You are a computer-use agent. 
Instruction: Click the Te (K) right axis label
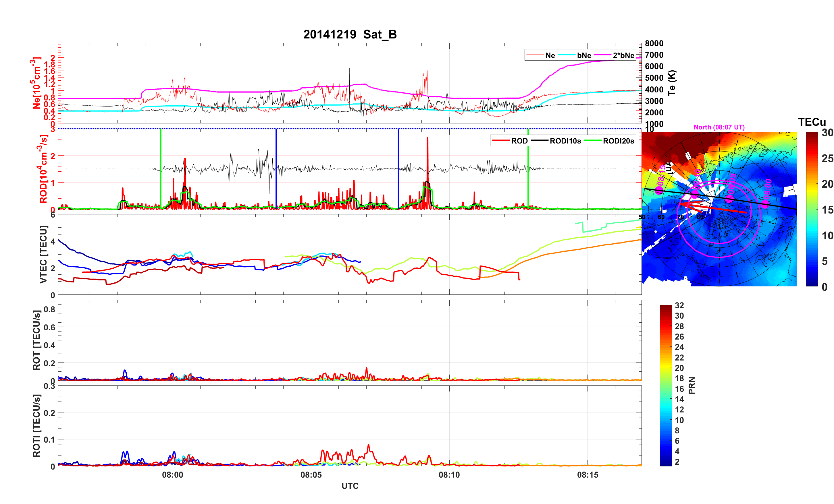(x=671, y=83)
